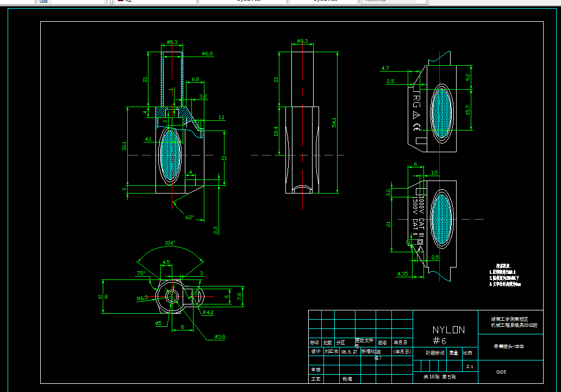The image size is (561, 392).
Task: Click the 1000V CAT III marking
Action: pos(421,217)
